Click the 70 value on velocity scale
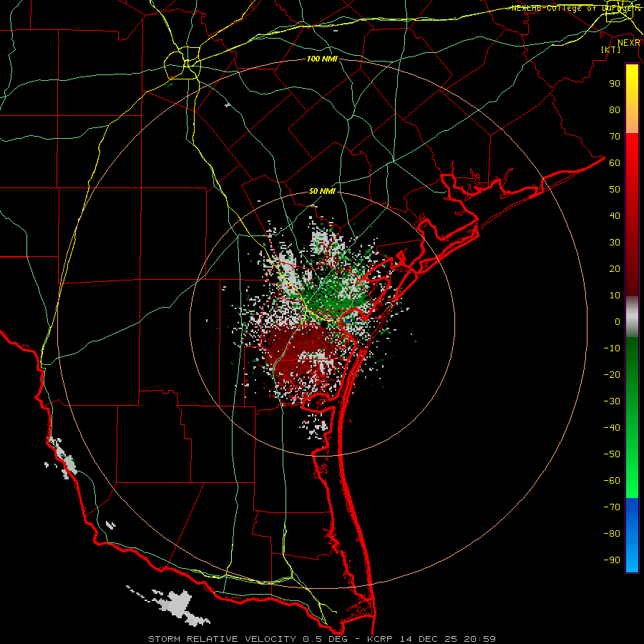This screenshot has width=644, height=644. [x=615, y=137]
